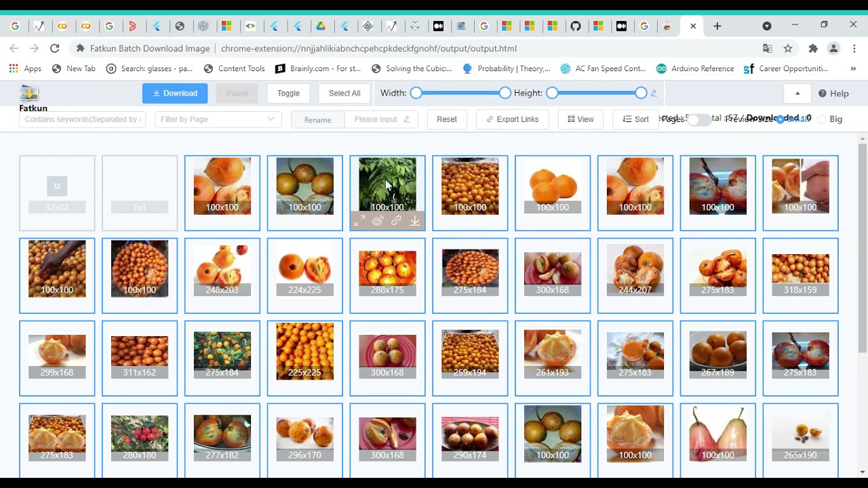The image size is (868, 488).
Task: Collapse the toolbar with the up-arrow button
Action: click(x=797, y=94)
